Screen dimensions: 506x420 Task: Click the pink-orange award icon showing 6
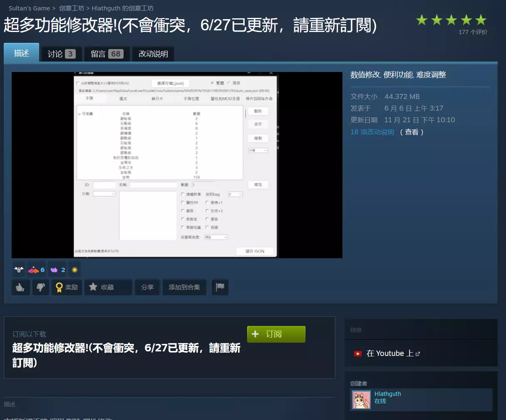(x=36, y=270)
